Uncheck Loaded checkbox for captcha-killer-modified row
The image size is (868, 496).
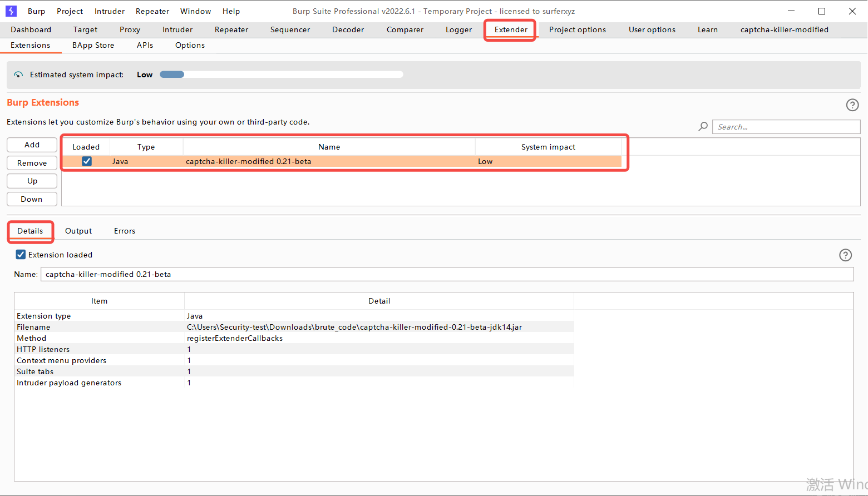87,161
